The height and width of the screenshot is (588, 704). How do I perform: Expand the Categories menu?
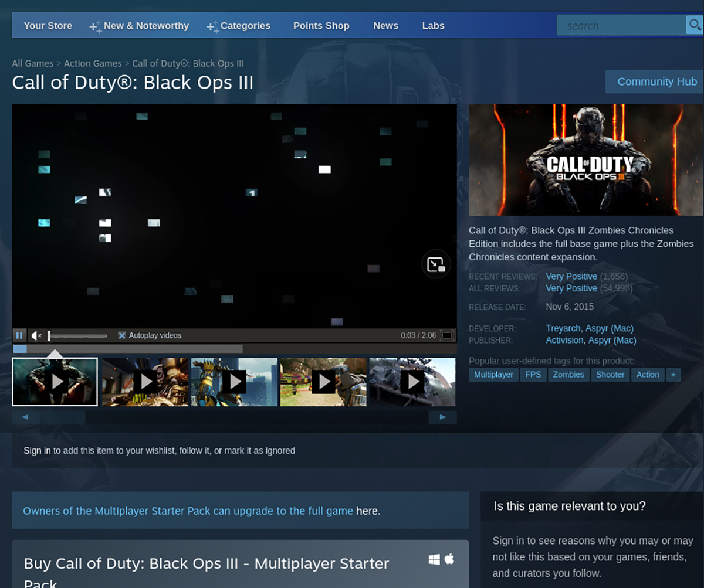point(239,26)
